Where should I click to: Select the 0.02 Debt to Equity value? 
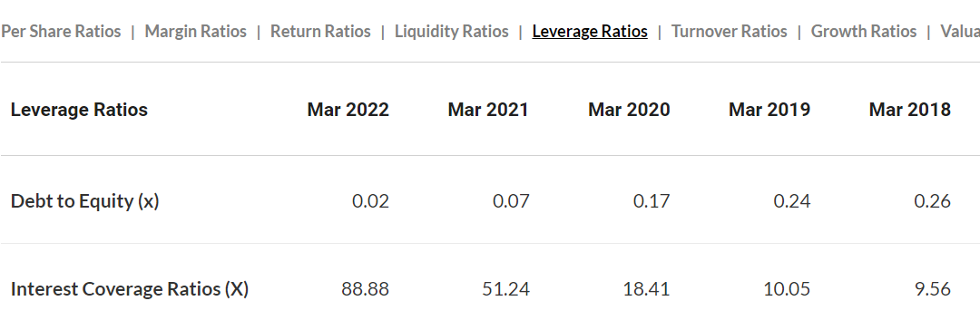370,201
